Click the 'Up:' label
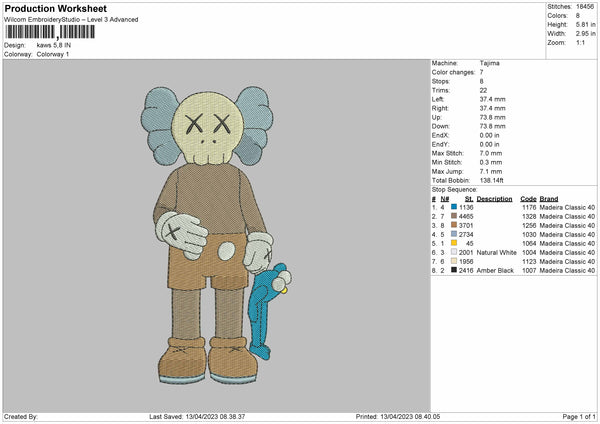600x424 pixels. 437,117
